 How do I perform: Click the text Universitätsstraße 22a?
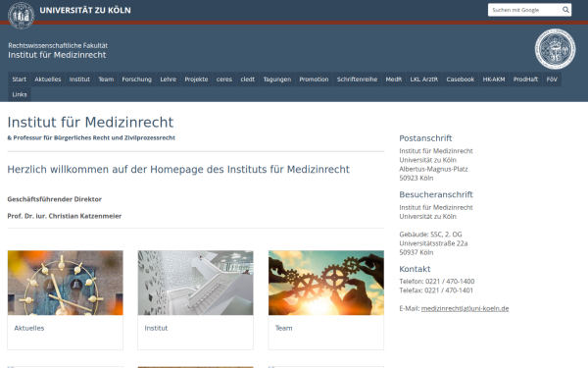[433, 243]
